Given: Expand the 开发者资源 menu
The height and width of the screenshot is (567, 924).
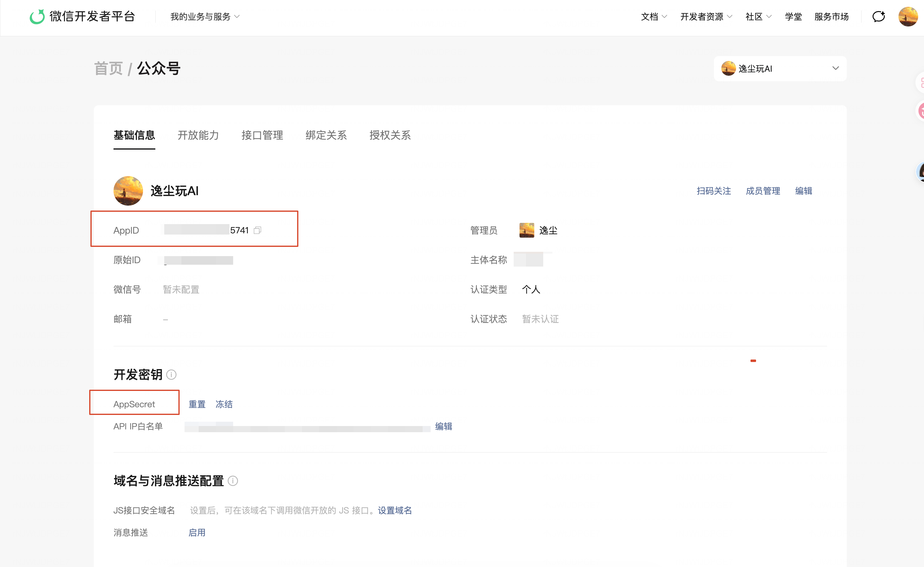Looking at the screenshot, I should click(x=706, y=17).
